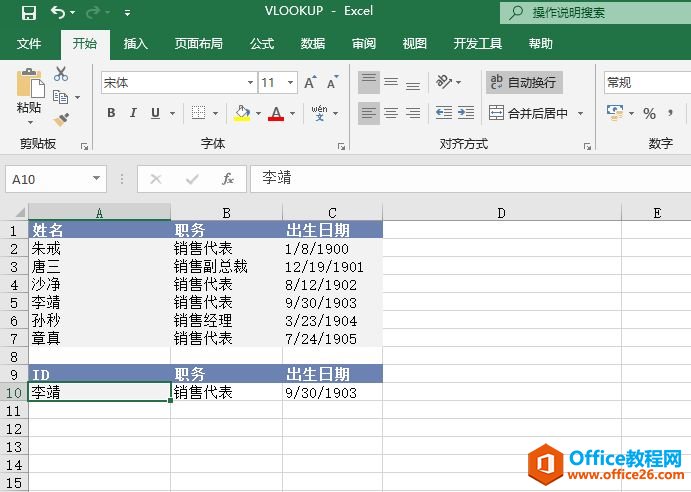Open the fill color palette arrow
This screenshot has height=492, width=691.
click(258, 113)
